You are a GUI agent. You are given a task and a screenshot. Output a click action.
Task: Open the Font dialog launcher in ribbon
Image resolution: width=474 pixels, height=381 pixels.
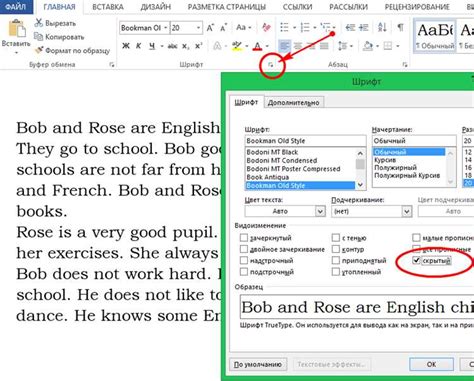[271, 65]
